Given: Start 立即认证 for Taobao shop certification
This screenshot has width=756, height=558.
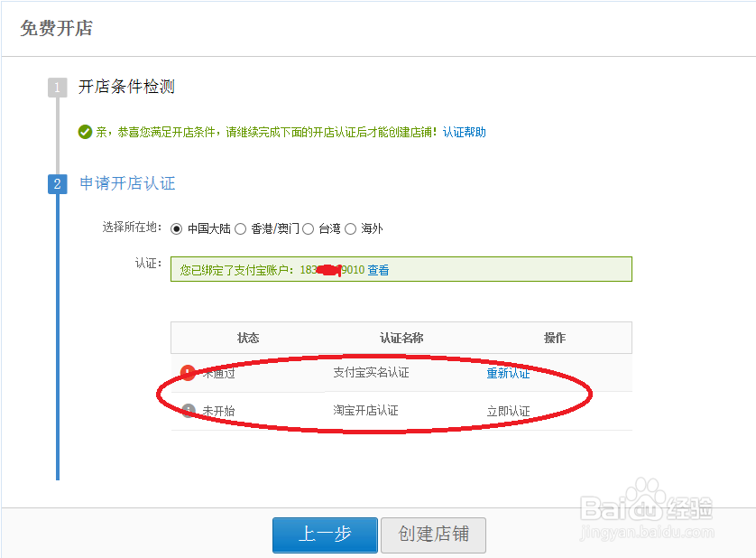Looking at the screenshot, I should click(x=508, y=411).
